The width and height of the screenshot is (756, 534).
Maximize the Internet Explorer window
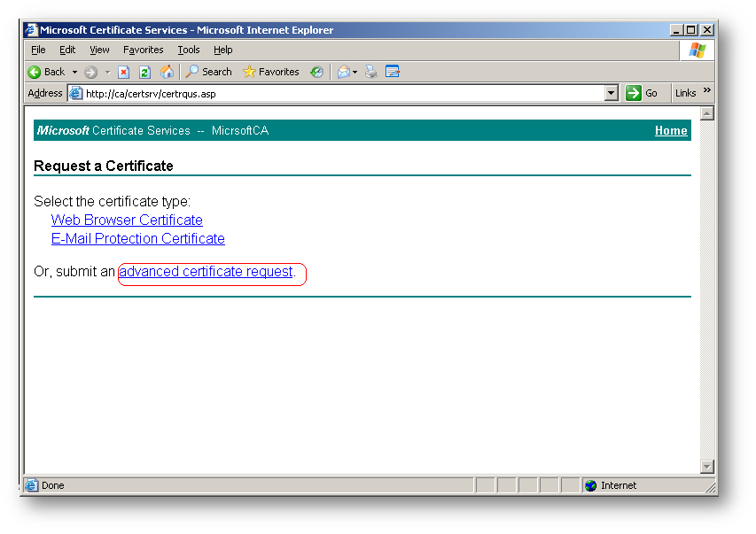pyautogui.click(x=691, y=30)
